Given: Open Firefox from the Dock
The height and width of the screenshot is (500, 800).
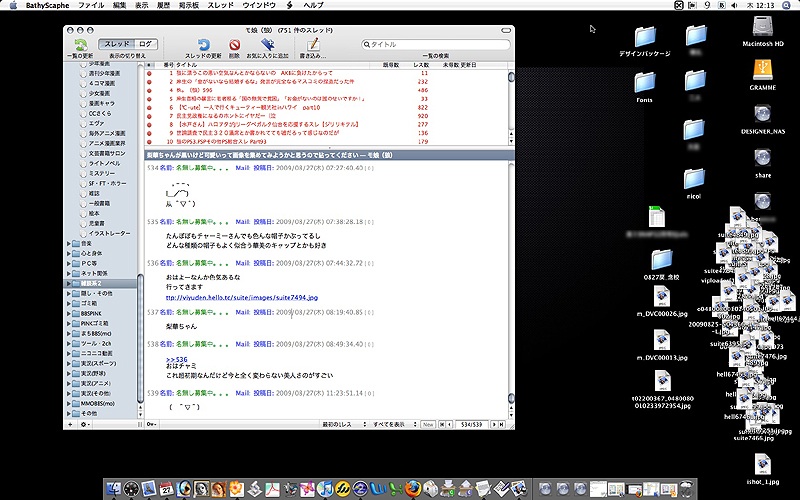Looking at the screenshot, I should click(411, 488).
